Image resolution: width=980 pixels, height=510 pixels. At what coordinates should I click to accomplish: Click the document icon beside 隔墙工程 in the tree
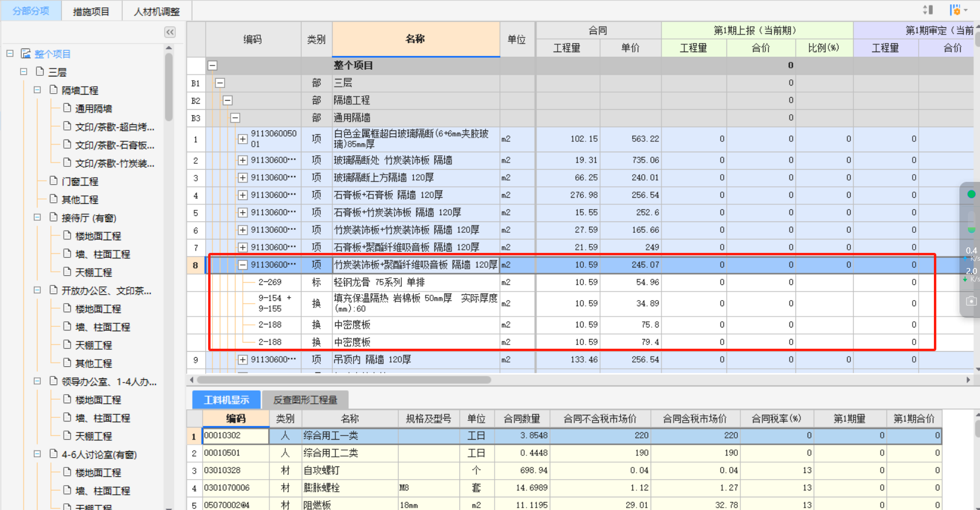coord(53,90)
